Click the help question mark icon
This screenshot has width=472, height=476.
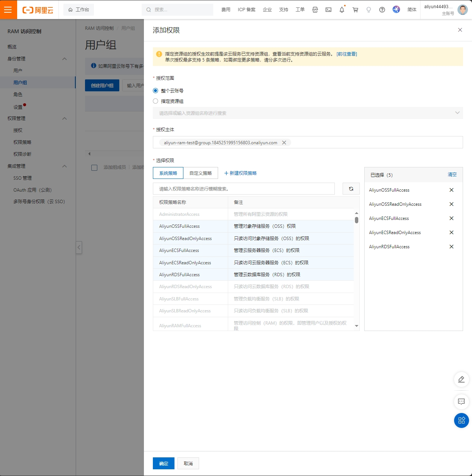click(382, 10)
